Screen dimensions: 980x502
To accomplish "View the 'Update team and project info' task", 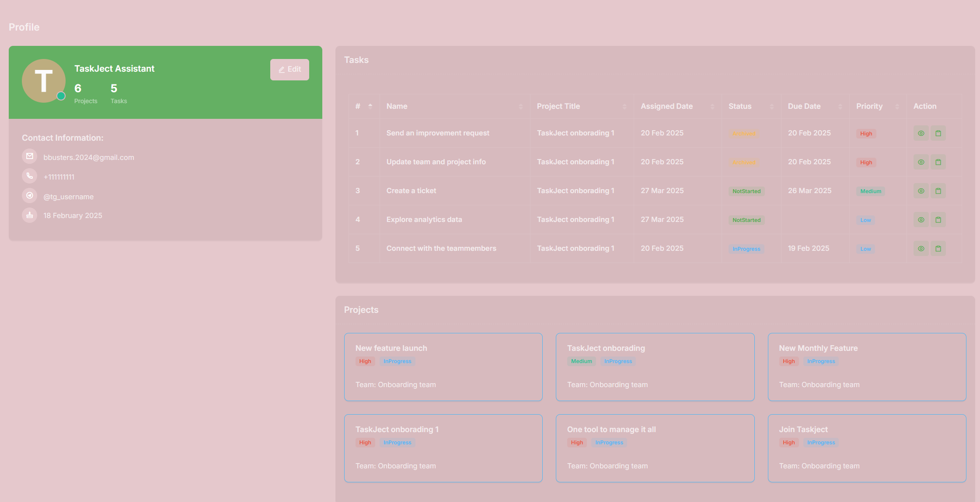I will (921, 162).
